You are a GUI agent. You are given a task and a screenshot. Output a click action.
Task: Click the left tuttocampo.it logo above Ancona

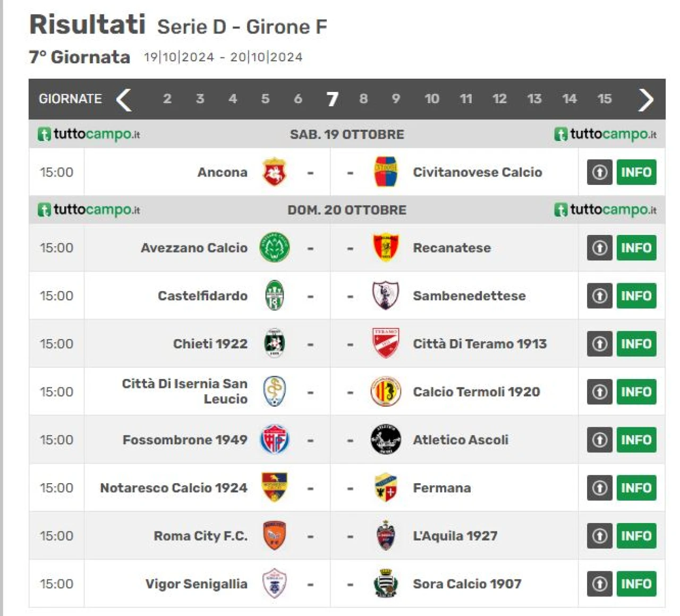pyautogui.click(x=89, y=134)
